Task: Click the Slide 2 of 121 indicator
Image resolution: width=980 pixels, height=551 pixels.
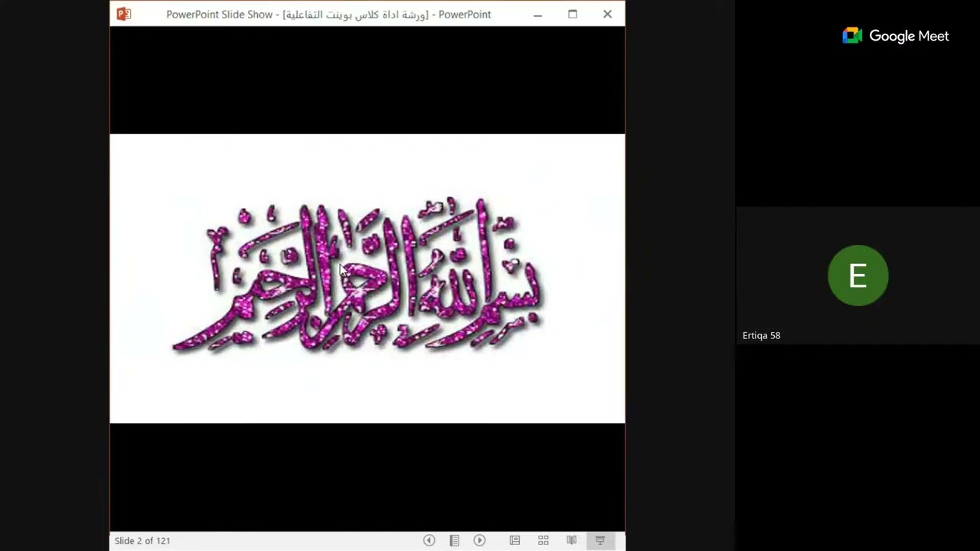Action: [x=142, y=540]
